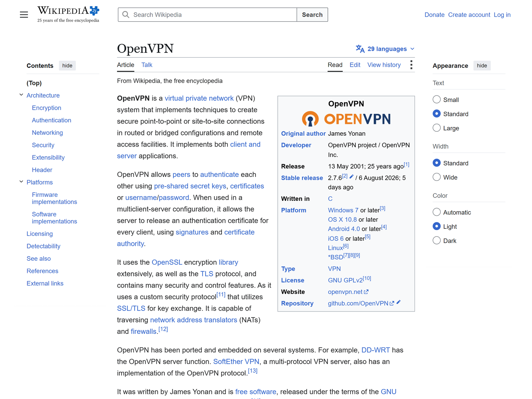532x399 pixels.
Task: Go to Firmware implementations in contents
Action: point(55,198)
